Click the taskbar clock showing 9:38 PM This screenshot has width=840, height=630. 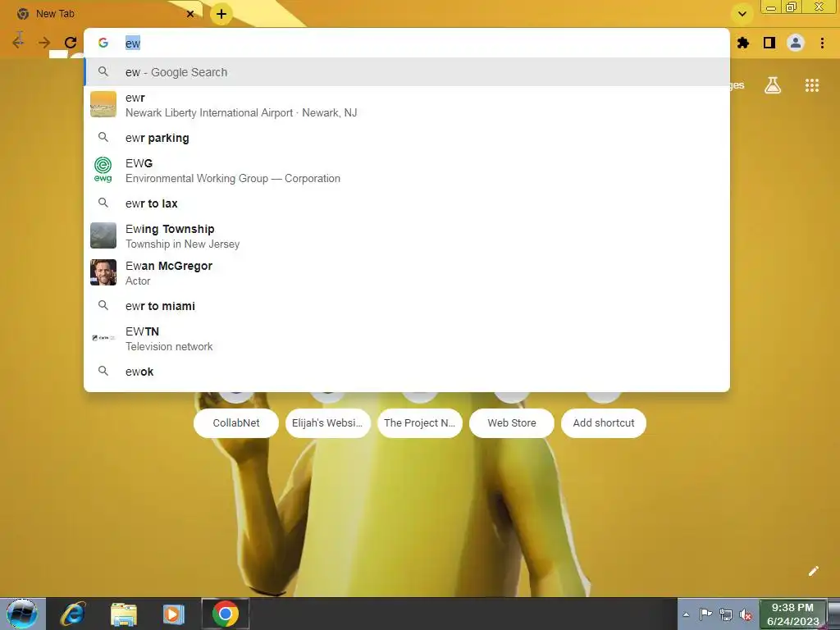792,614
